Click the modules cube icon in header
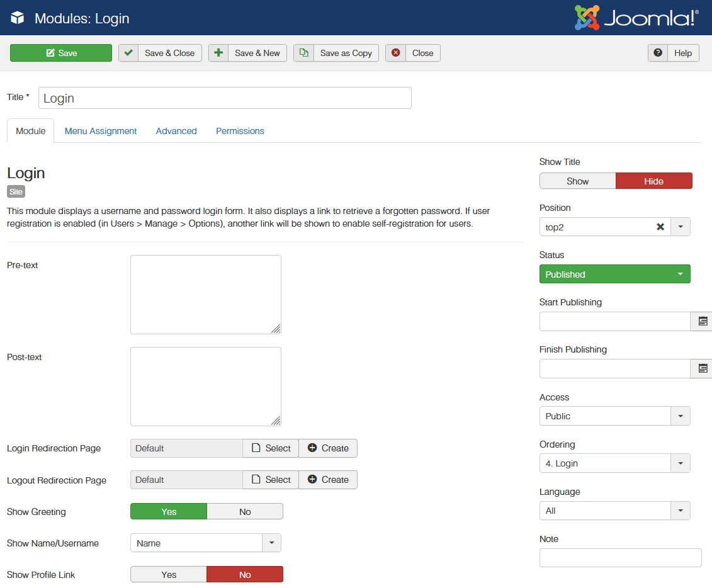The width and height of the screenshot is (712, 588). point(18,18)
